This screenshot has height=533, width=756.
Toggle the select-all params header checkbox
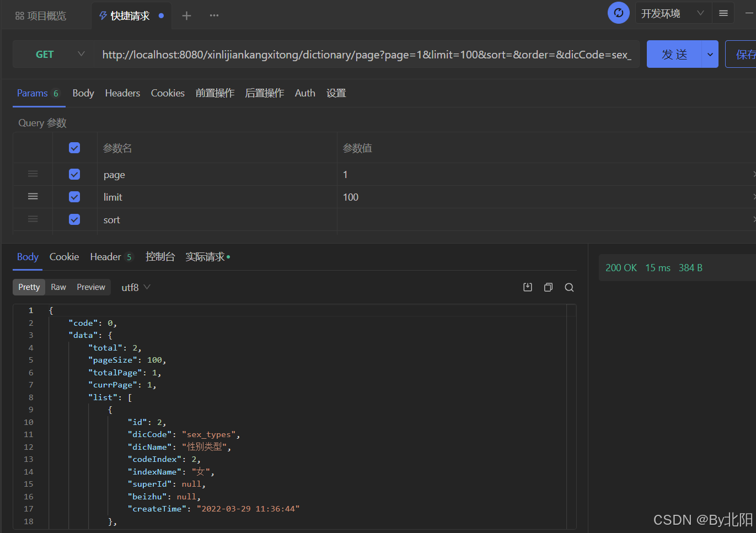click(x=74, y=148)
